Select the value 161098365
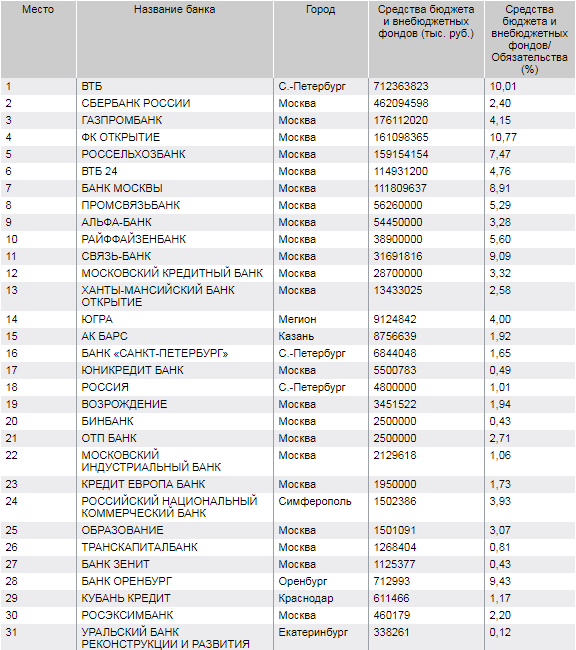 [401, 138]
